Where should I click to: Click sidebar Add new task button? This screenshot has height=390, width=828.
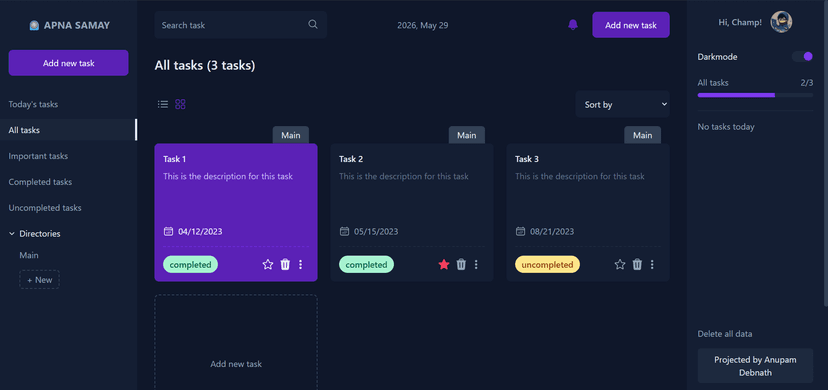pos(68,63)
